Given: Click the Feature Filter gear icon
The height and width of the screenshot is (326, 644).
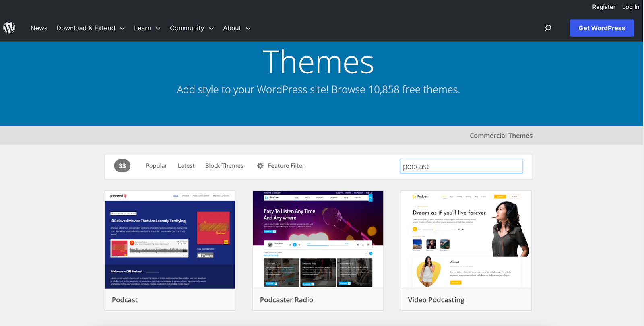Looking at the screenshot, I should (260, 166).
